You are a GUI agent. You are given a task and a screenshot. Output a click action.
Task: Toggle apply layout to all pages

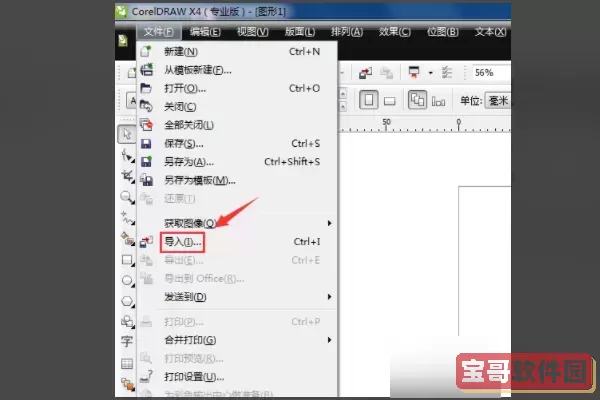click(x=417, y=100)
